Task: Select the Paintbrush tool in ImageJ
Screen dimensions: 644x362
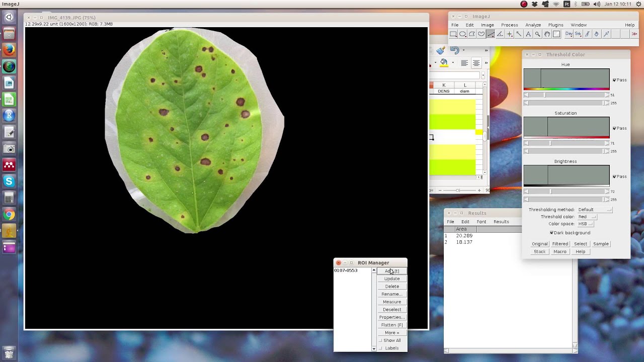Action: click(587, 34)
